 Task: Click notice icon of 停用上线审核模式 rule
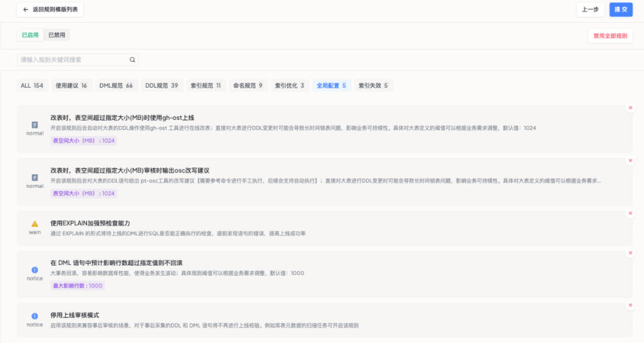[x=35, y=316]
